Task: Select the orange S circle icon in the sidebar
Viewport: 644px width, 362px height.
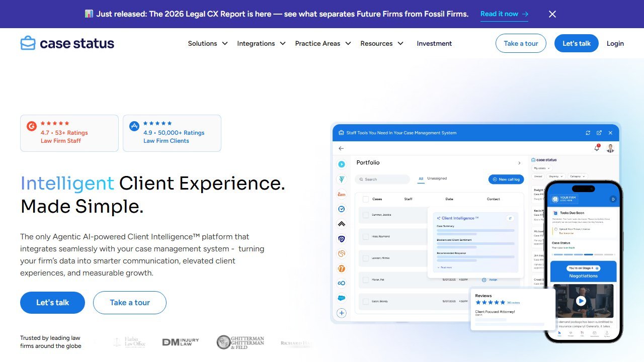Action: pos(342,253)
